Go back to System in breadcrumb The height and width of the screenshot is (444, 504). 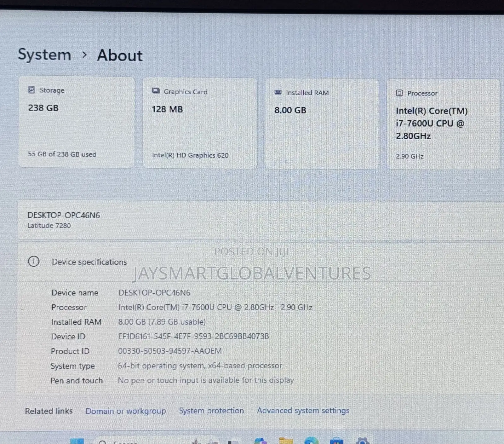[x=44, y=55]
